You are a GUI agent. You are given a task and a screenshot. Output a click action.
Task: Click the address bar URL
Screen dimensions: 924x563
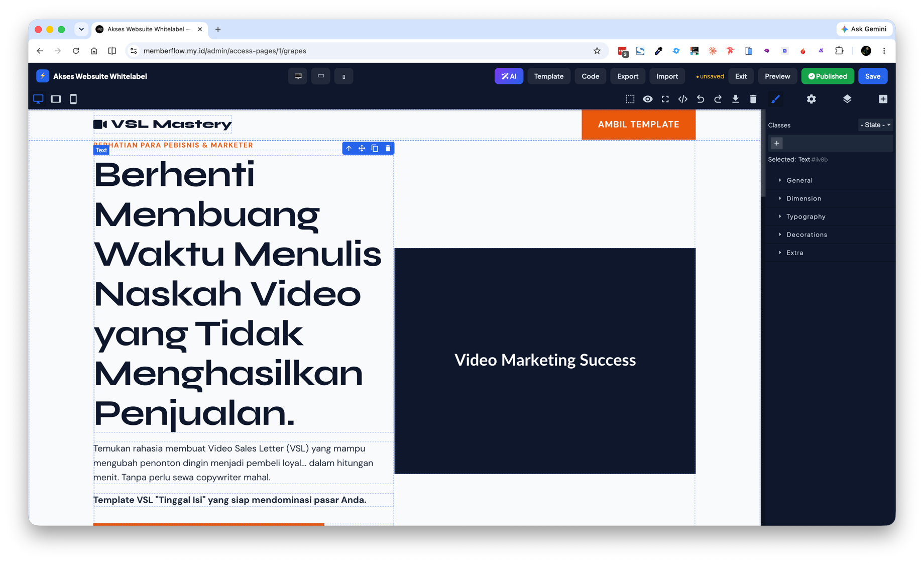(x=225, y=51)
